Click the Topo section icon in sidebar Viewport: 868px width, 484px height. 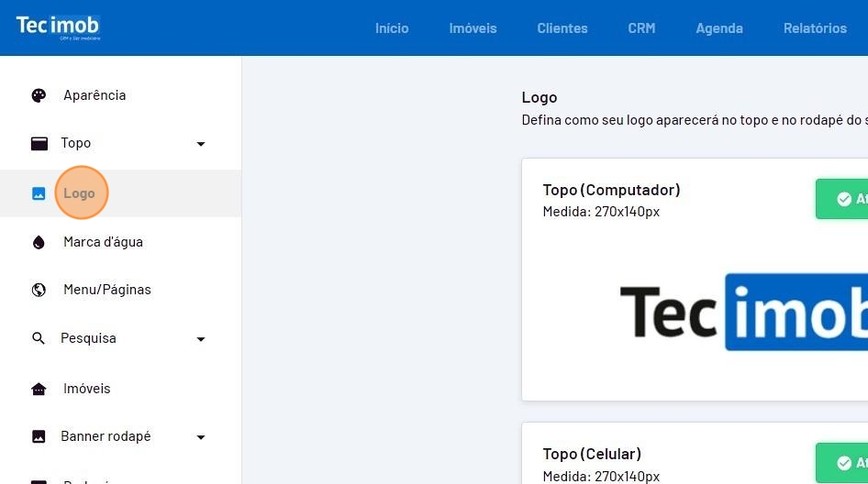tap(39, 143)
